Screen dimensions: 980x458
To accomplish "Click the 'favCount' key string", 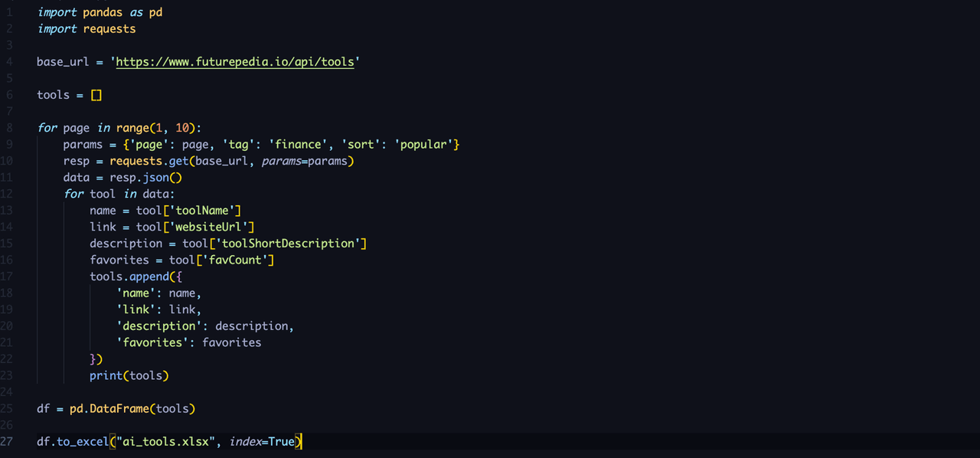I will [x=234, y=260].
